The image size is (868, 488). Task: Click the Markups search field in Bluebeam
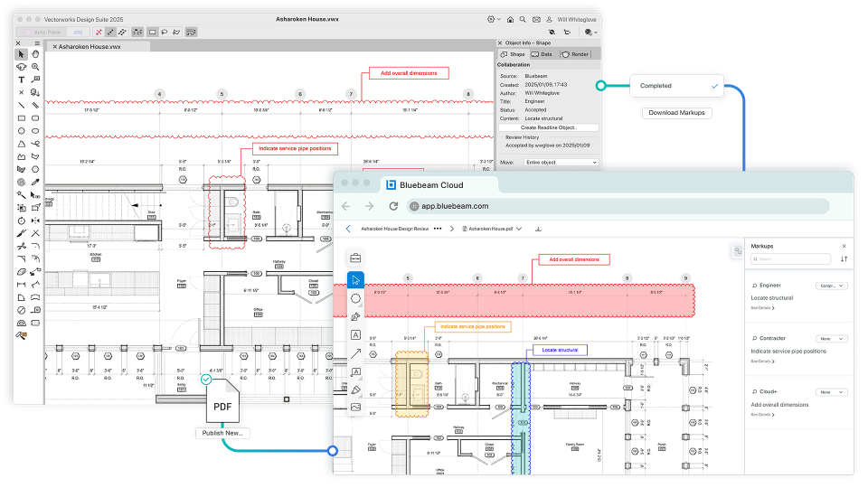tap(790, 259)
